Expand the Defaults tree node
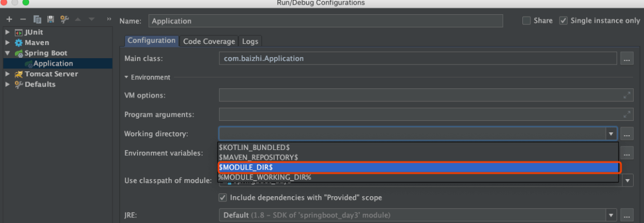This screenshot has height=223, width=644. point(7,84)
